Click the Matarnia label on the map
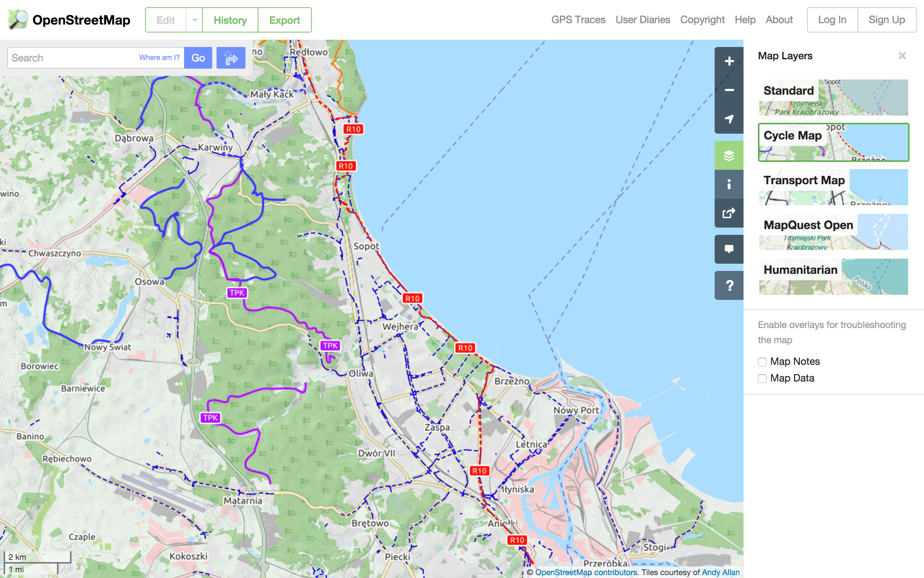This screenshot has height=578, width=924. click(x=243, y=501)
